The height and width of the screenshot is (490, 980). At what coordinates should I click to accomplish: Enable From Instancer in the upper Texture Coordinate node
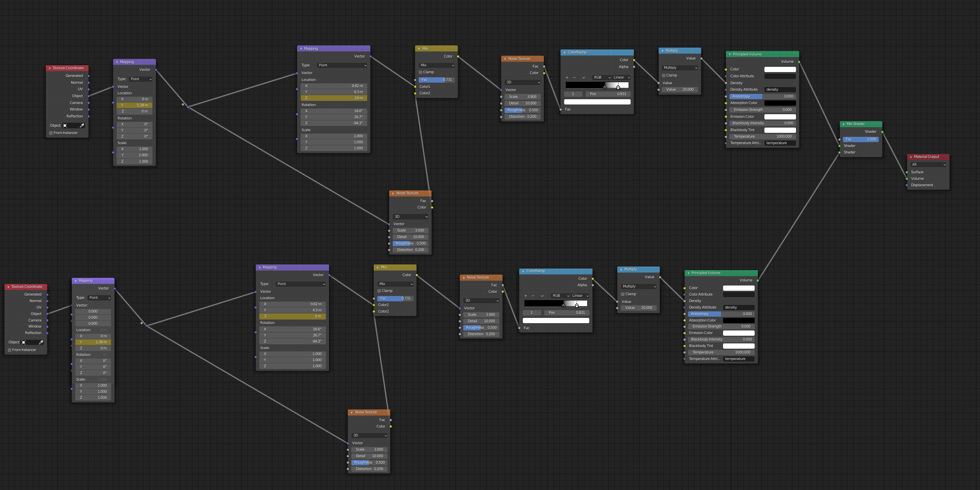(51, 133)
